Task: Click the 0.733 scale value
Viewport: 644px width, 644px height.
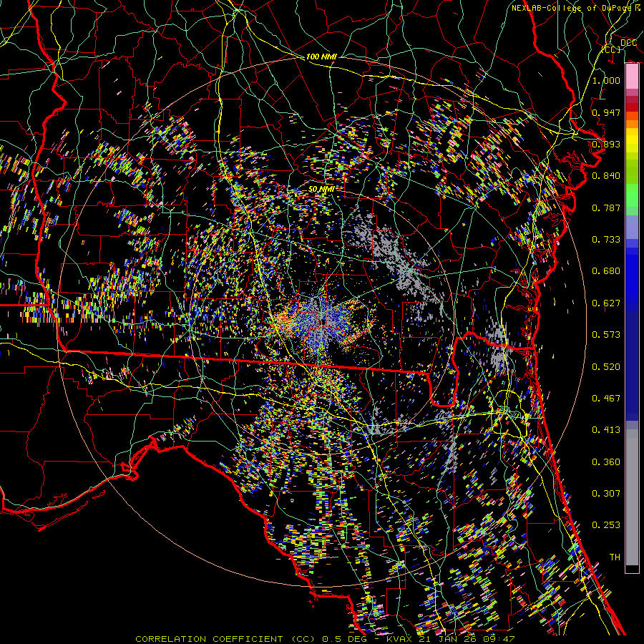Action: 606,239
